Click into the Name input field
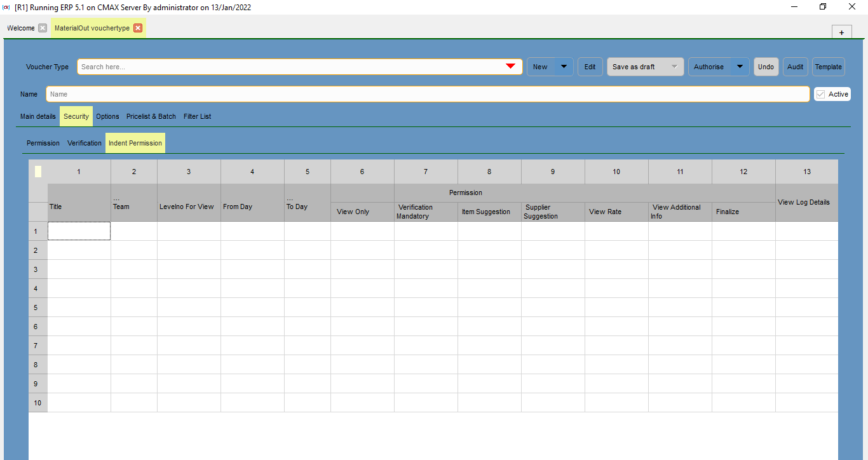Screen dimensions: 868x460 pyautogui.click(x=428, y=94)
